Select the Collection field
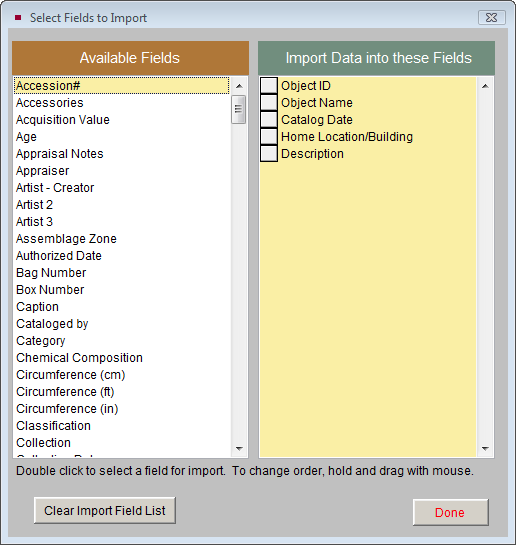Viewport: 516px width, 545px height. coord(122,443)
